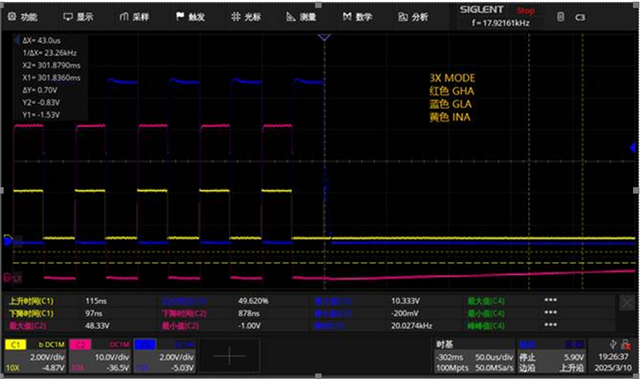Viewport: 640px width, 379px height.
Task: Open the 光标 cursors menu
Action: tap(246, 17)
